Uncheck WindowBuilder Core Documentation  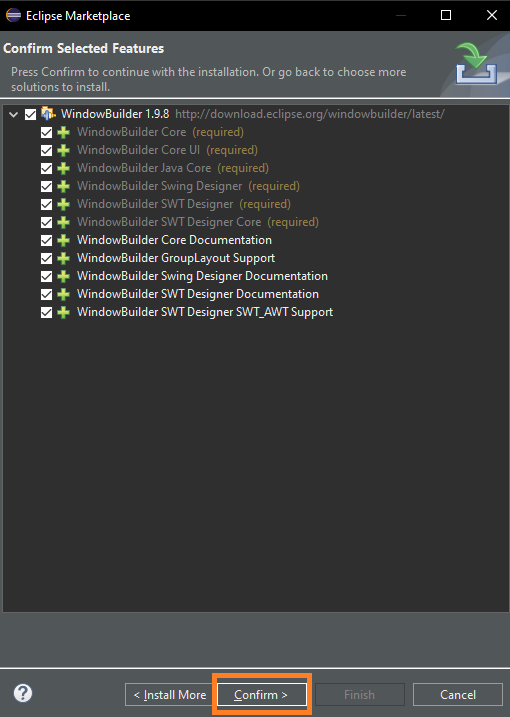click(46, 241)
